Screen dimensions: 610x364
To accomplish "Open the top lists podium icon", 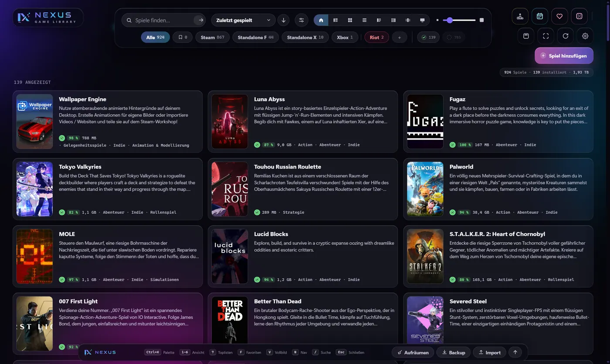I will (520, 16).
